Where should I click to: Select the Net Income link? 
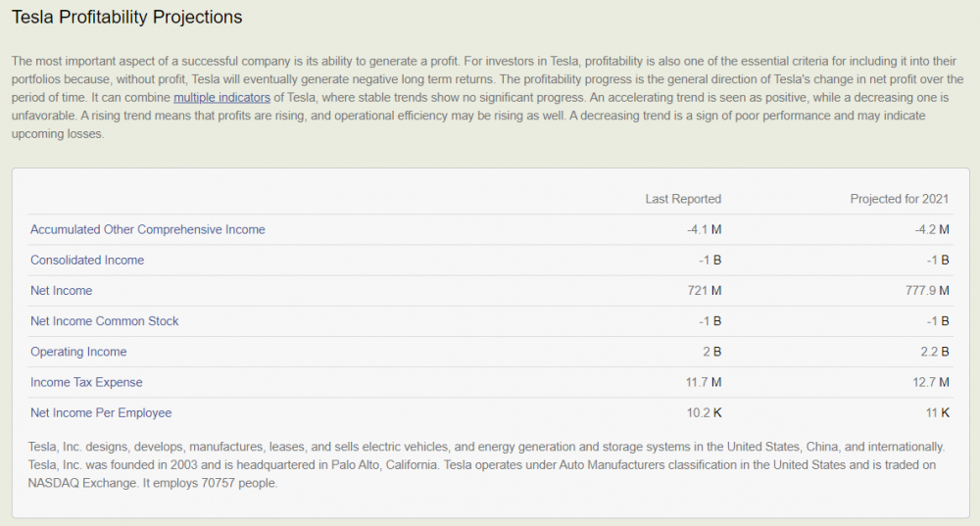click(61, 290)
